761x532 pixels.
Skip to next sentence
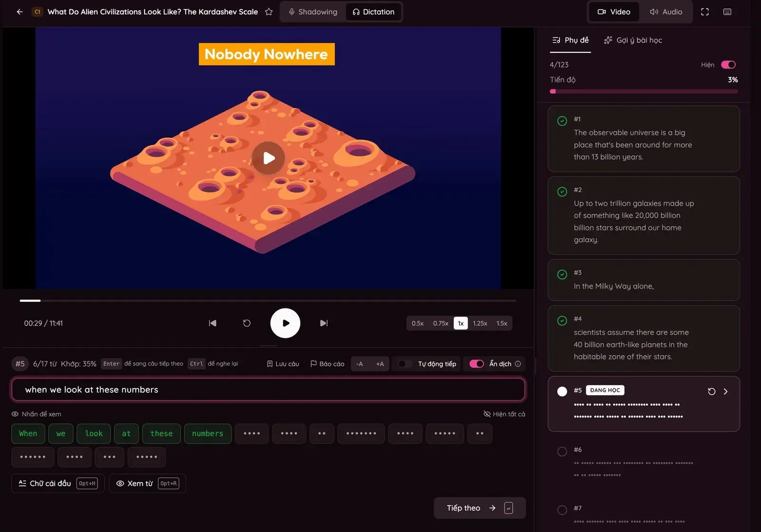pyautogui.click(x=324, y=323)
